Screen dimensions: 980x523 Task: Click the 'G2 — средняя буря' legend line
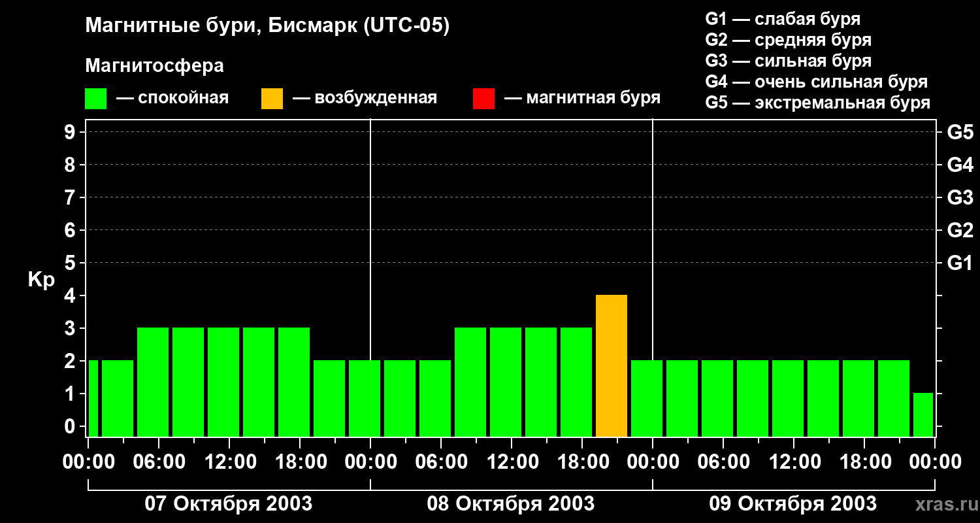pos(788,40)
